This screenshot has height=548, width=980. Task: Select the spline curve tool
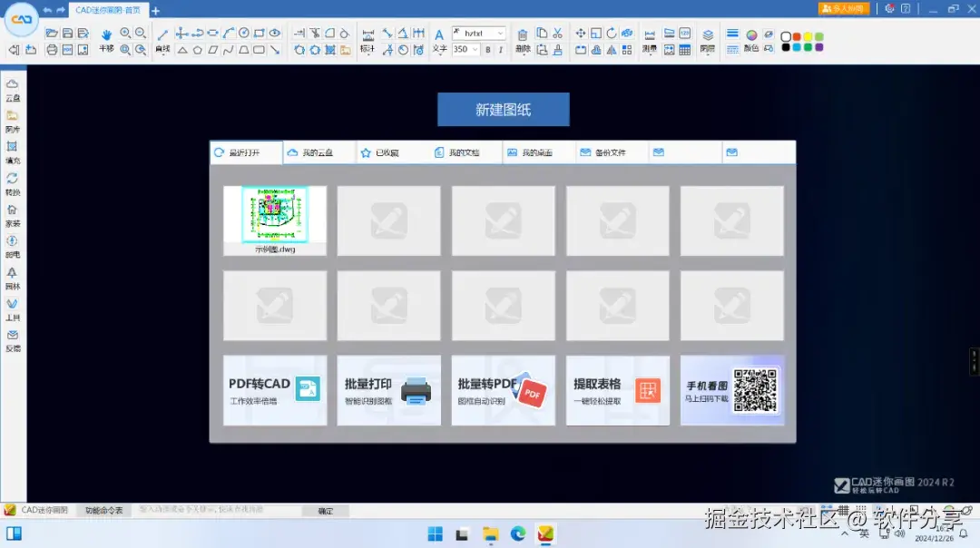point(228,50)
